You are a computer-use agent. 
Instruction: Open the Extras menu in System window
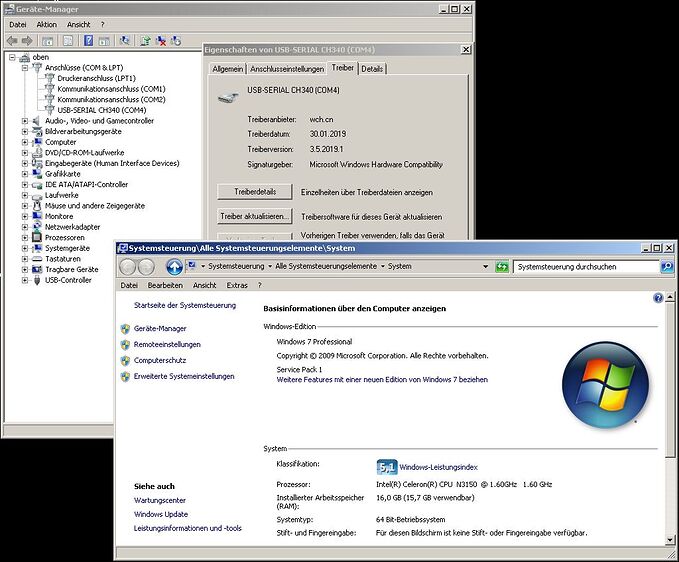pos(237,285)
